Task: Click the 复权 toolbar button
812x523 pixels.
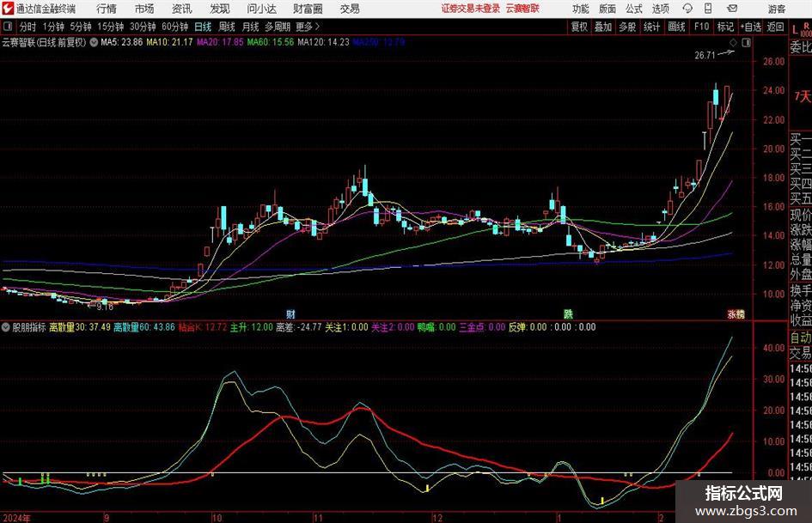Action: pyautogui.click(x=579, y=27)
